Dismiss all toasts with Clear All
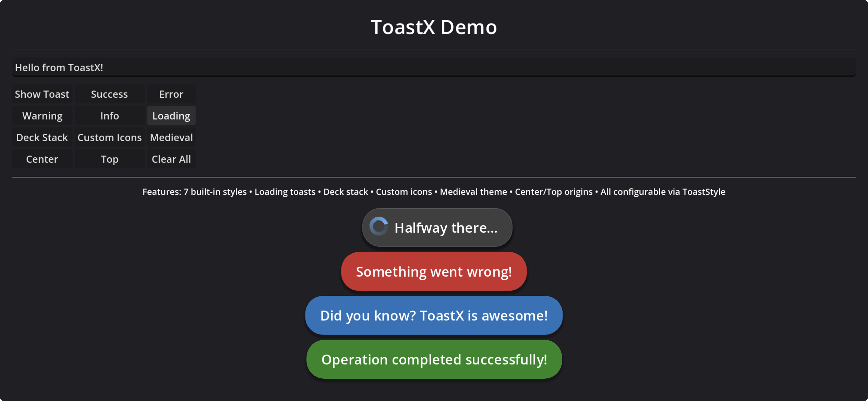Image resolution: width=868 pixels, height=401 pixels. 171,159
